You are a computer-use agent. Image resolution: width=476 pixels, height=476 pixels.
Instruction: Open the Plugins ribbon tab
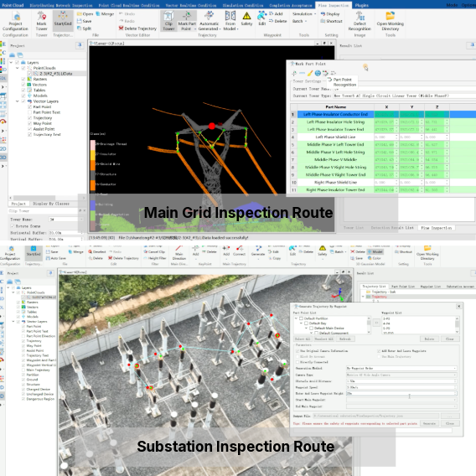[361, 5]
